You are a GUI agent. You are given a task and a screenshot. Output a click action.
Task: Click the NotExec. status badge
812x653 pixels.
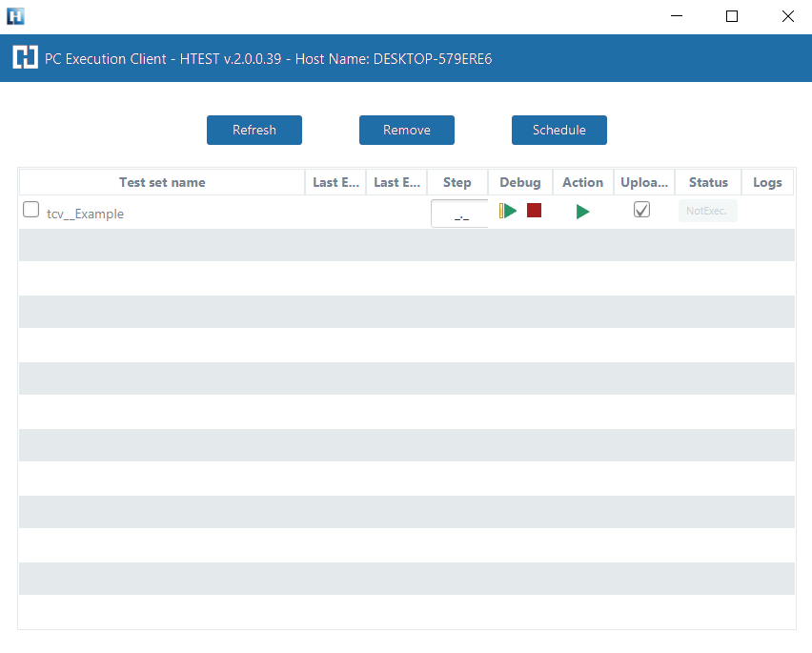point(707,212)
